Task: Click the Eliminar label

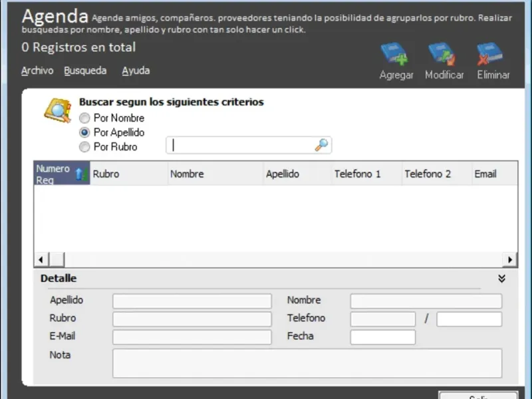Action: 493,74
